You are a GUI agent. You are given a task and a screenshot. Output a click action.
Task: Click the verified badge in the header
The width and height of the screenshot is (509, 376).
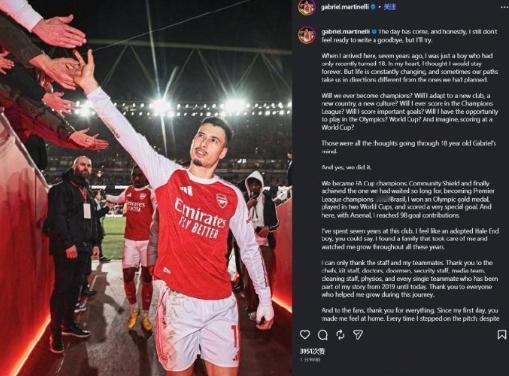pyautogui.click(x=374, y=7)
